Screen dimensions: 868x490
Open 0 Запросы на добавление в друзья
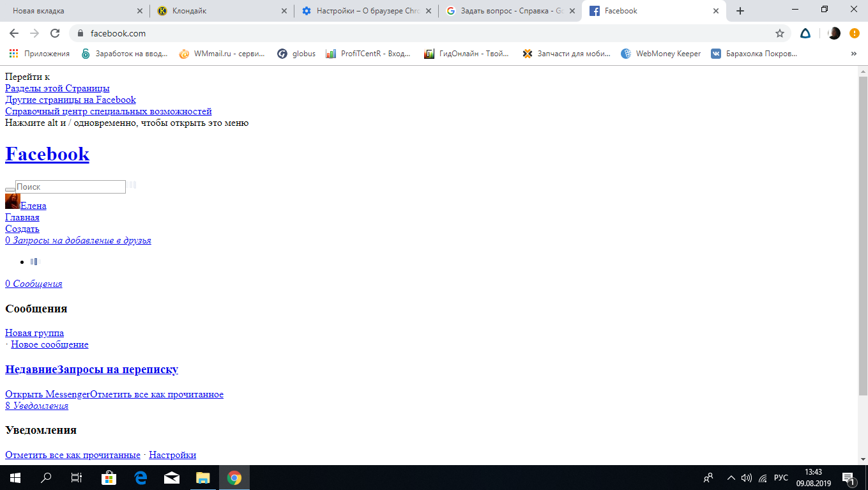[x=78, y=240]
